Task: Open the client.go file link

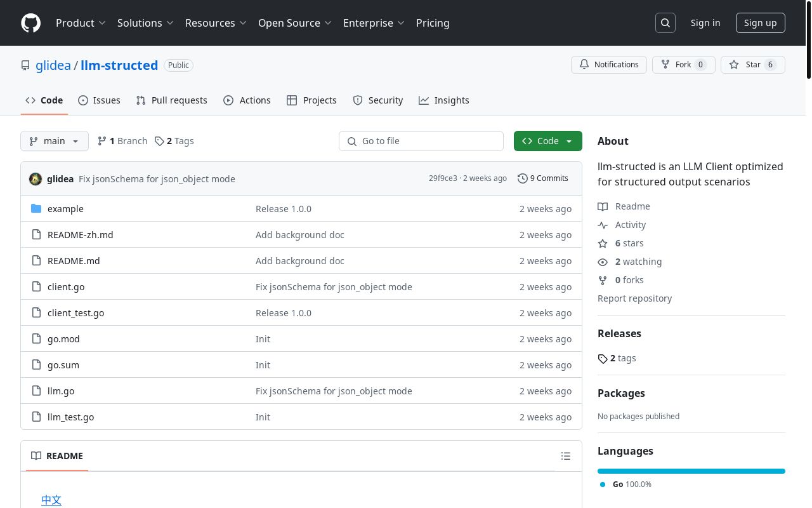Action: 66,287
